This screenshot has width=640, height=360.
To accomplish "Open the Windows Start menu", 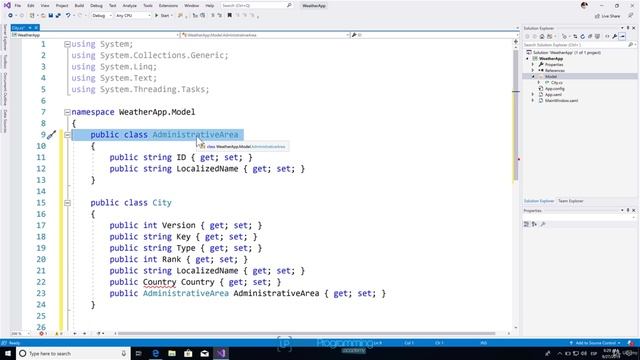I will pos(8,353).
